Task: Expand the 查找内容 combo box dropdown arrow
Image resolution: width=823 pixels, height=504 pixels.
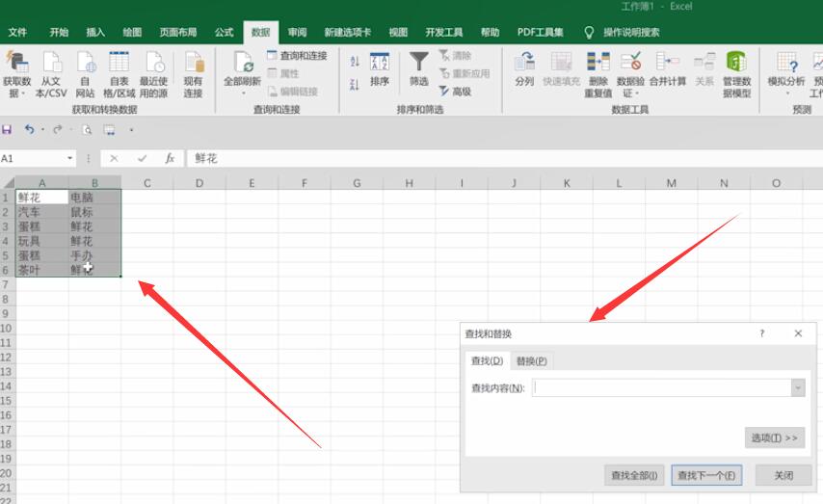Action: (x=797, y=387)
